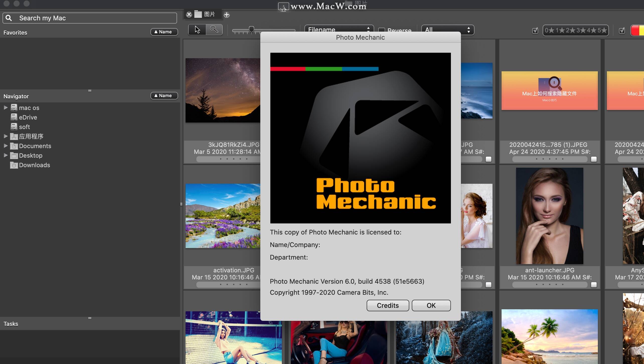
Task: Click the Documents folder icon
Action: coord(14,146)
